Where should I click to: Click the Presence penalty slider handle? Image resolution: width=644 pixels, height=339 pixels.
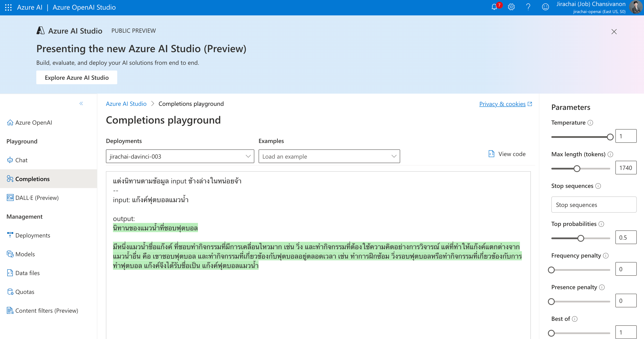pos(551,301)
